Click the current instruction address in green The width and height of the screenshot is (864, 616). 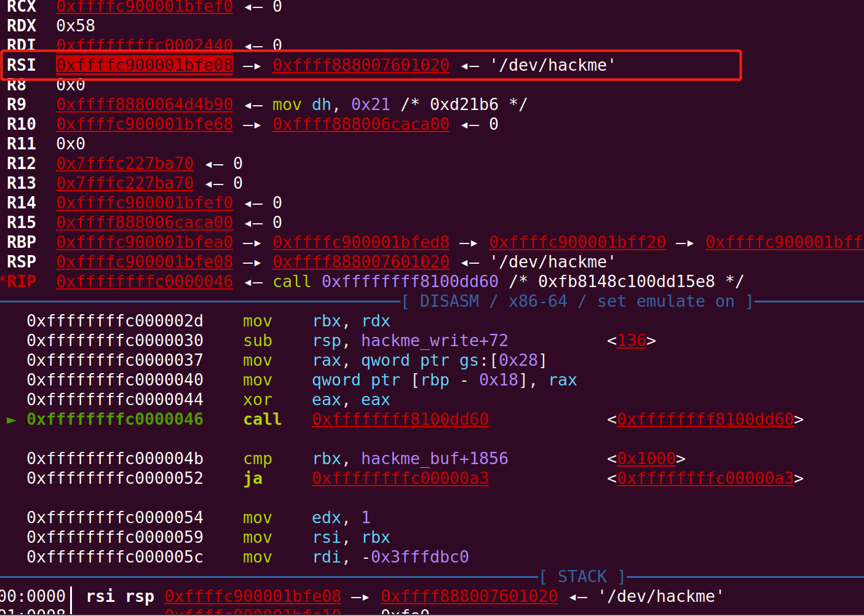click(115, 419)
